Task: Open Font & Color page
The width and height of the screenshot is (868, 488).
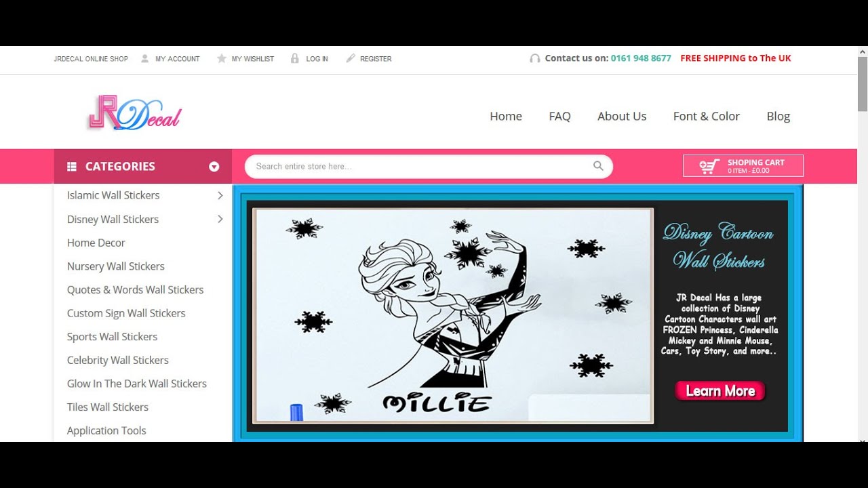Action: click(706, 116)
